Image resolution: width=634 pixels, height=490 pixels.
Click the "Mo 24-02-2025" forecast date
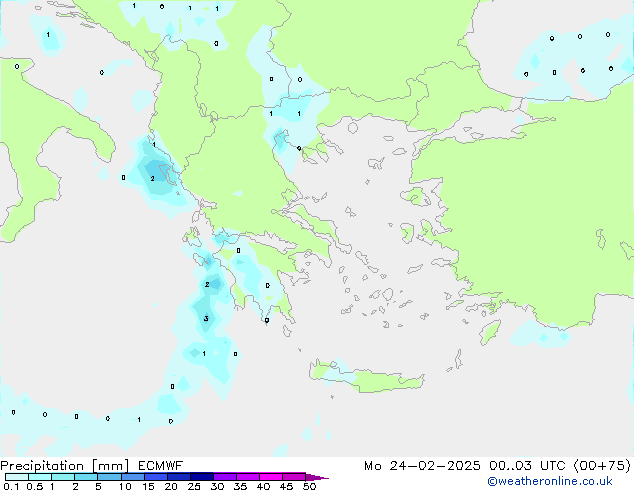[x=422, y=466]
